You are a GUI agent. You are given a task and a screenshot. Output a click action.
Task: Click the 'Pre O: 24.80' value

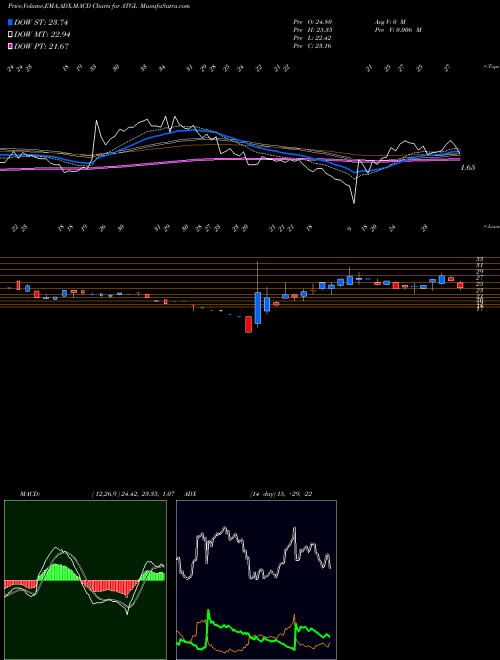[x=312, y=21]
